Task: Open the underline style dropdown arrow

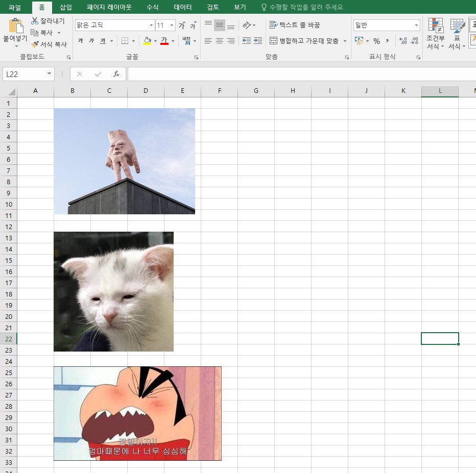Action: point(111,41)
